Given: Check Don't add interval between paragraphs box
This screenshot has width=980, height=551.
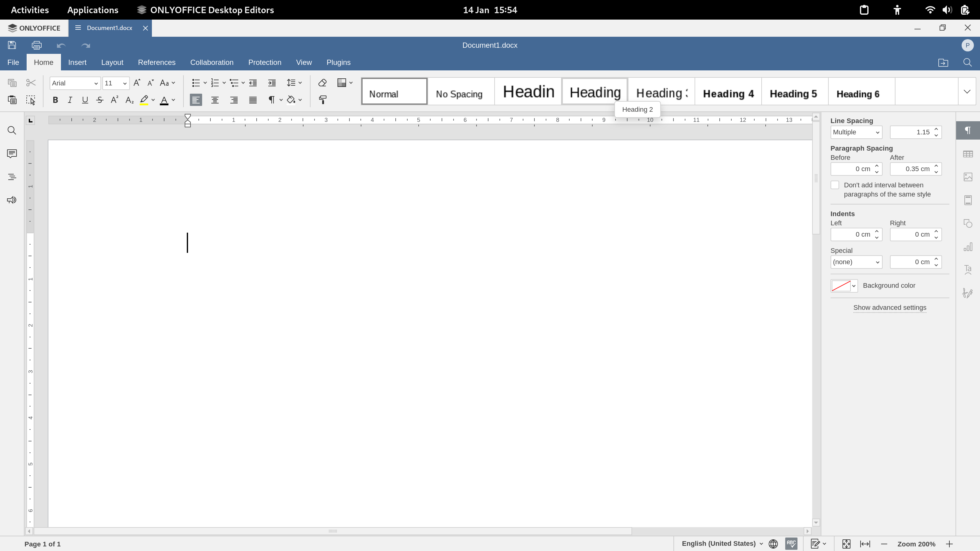Looking at the screenshot, I should tap(835, 185).
